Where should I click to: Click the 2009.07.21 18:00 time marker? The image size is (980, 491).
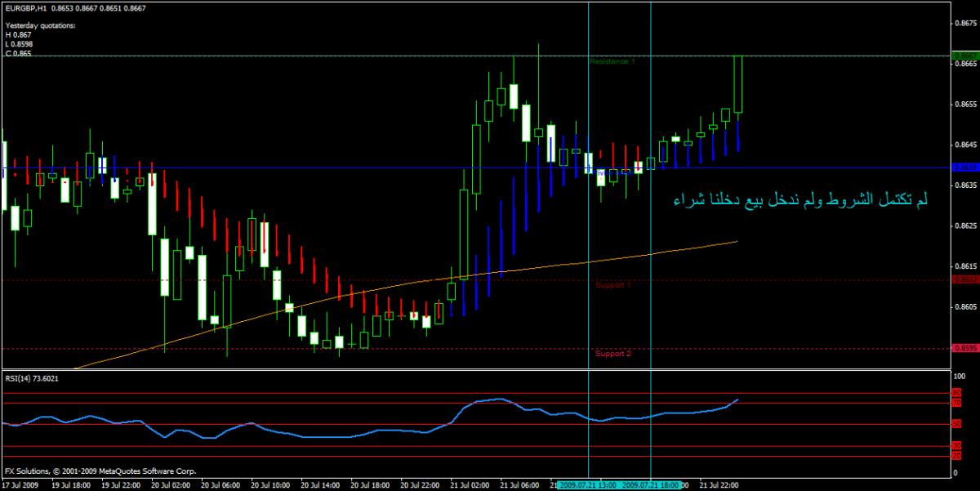[x=652, y=484]
